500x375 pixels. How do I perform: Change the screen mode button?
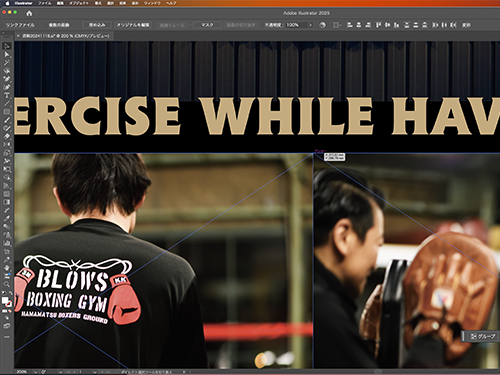tap(7, 326)
